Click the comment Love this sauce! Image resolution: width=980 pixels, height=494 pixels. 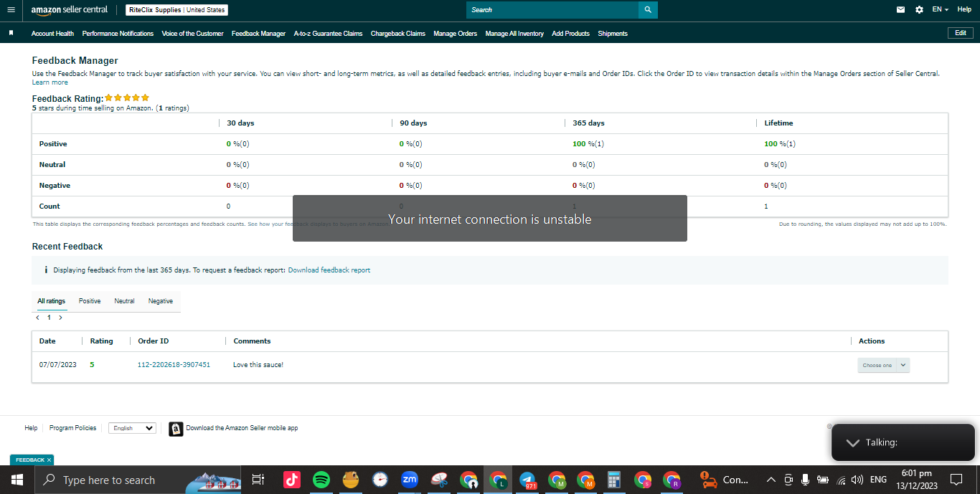258,365
